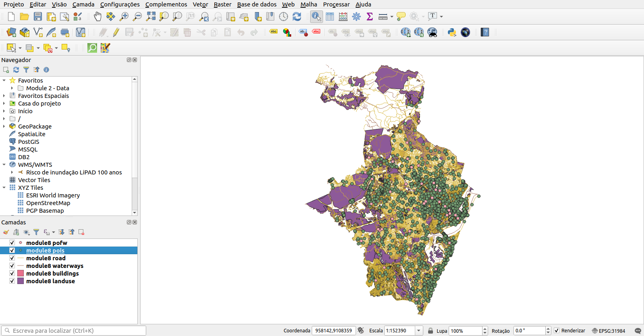
Task: Refresh the Navegador browser panel
Action: (x=16, y=70)
